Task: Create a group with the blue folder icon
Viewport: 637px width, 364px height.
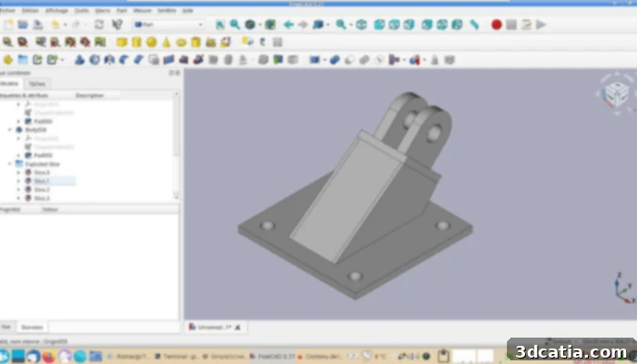Action: pos(23,60)
